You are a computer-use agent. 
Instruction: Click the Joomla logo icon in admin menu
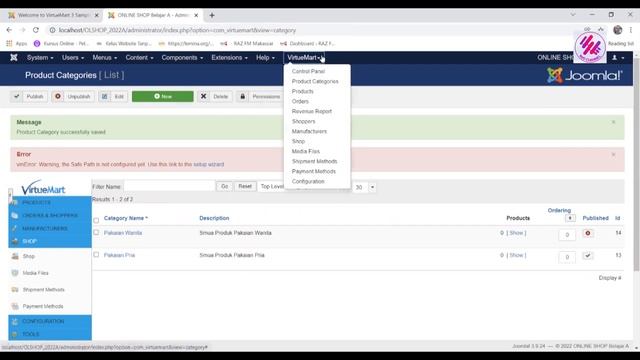click(x=14, y=58)
